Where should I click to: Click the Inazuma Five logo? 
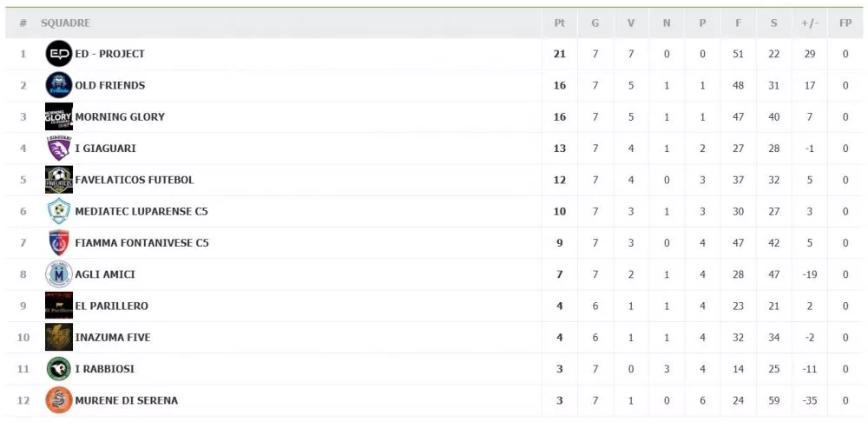(59, 337)
